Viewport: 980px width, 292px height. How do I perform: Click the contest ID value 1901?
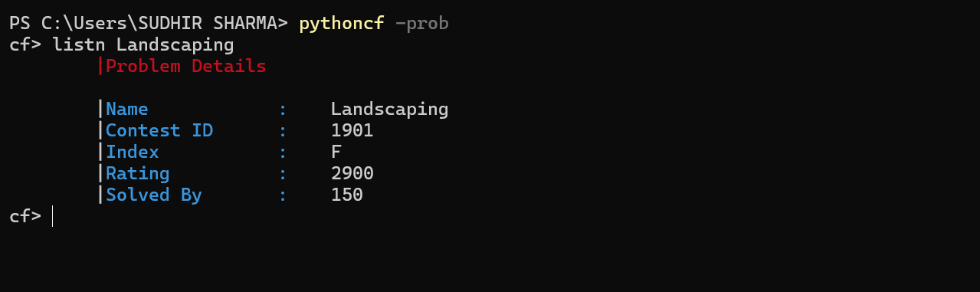[x=352, y=130]
